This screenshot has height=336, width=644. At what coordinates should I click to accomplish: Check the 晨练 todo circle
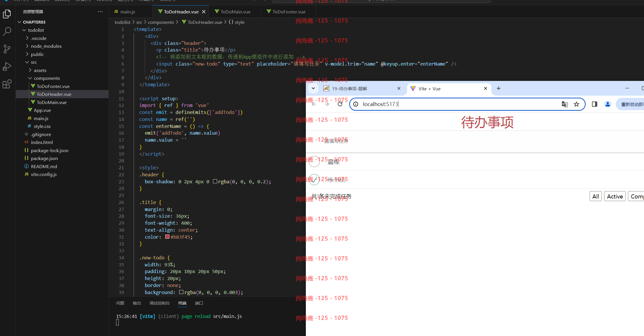pyautogui.click(x=314, y=161)
